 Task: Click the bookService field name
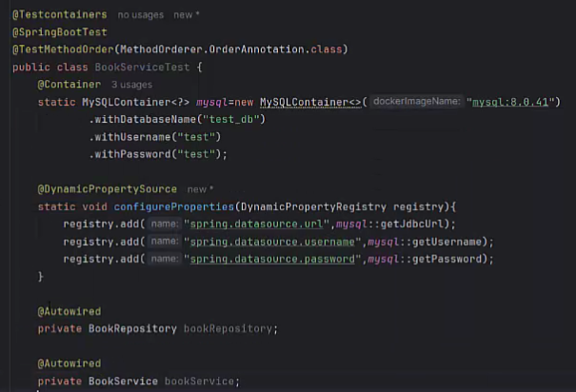199,381
